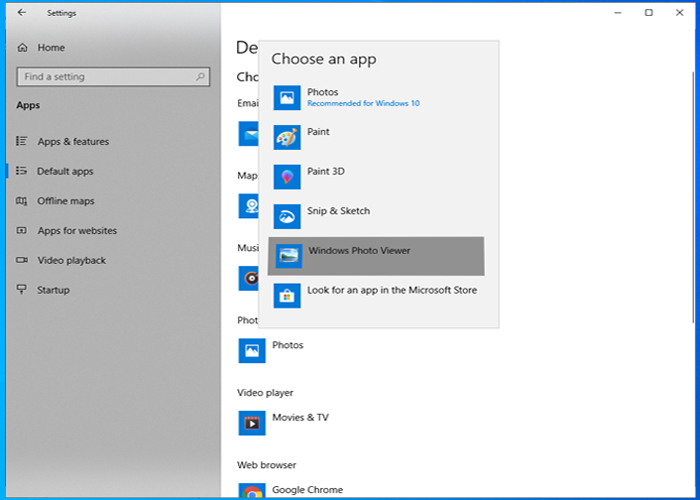Open the Home page icon
Image resolution: width=700 pixels, height=500 pixels.
[x=22, y=48]
